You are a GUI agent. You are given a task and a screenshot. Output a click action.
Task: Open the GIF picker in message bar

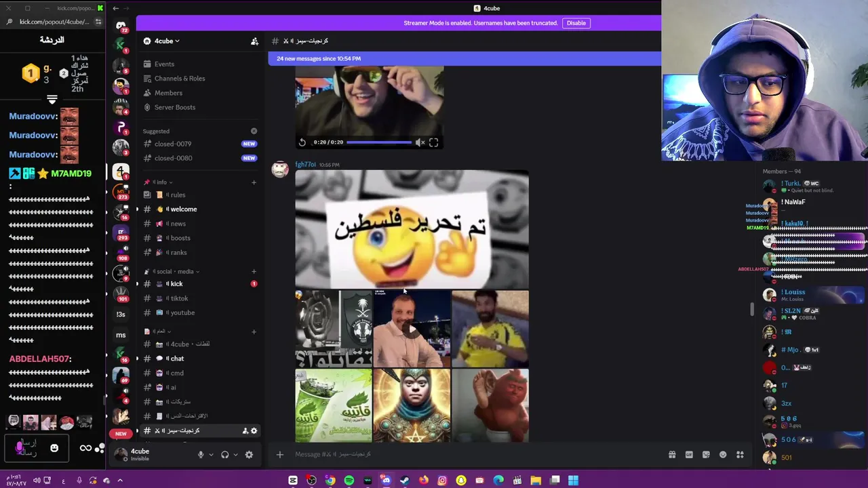tap(689, 455)
